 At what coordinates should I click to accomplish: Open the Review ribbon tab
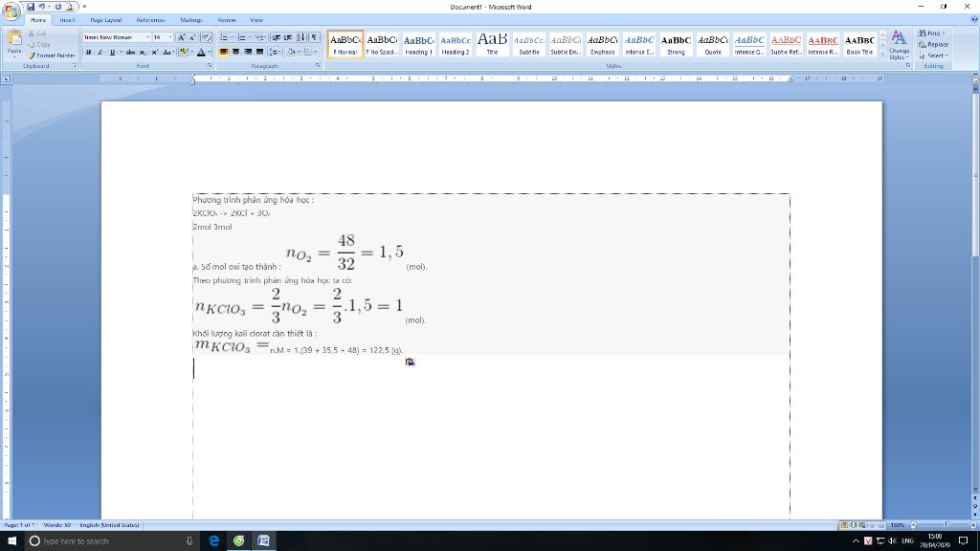pos(227,20)
